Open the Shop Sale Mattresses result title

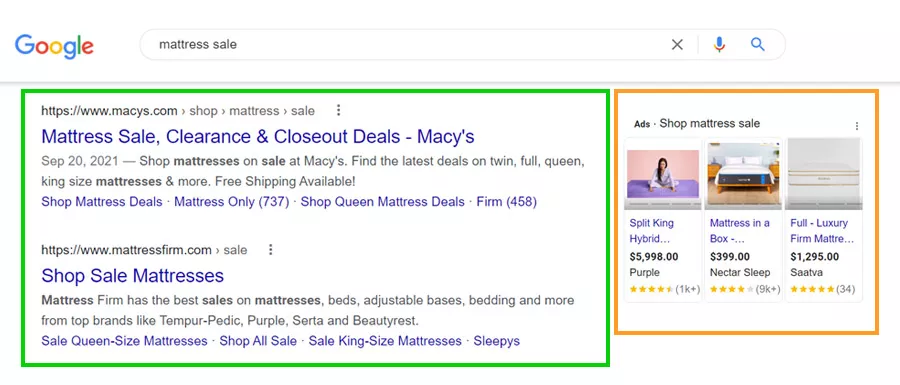133,275
